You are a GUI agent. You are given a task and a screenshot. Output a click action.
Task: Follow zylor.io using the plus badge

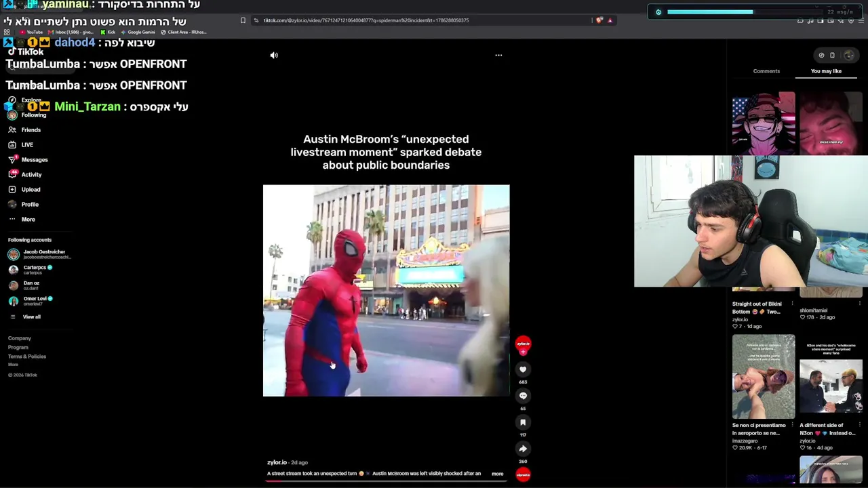(x=523, y=352)
